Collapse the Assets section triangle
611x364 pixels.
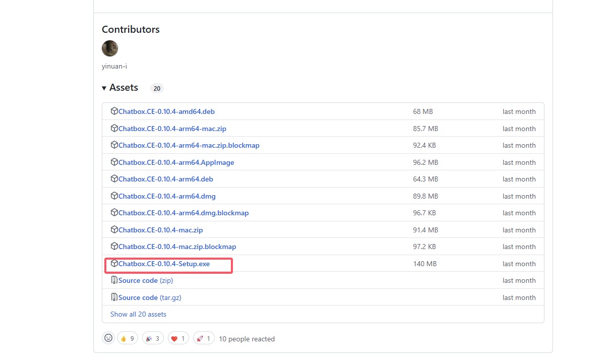pos(104,88)
